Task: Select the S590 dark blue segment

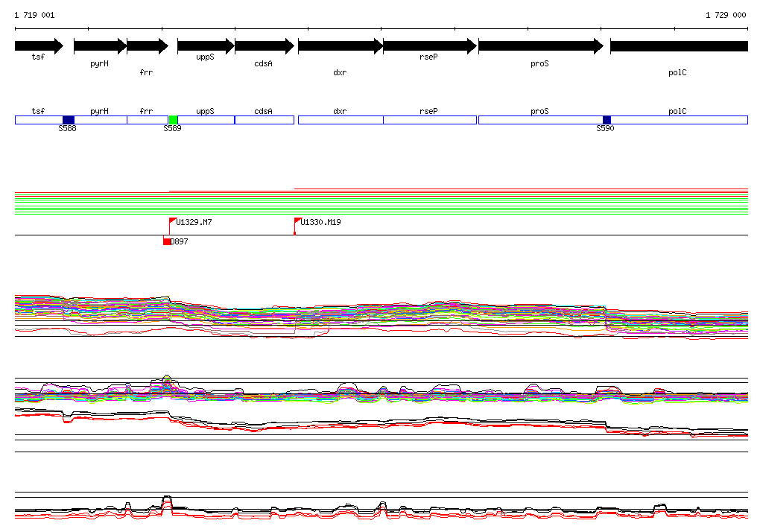Action: (x=607, y=120)
